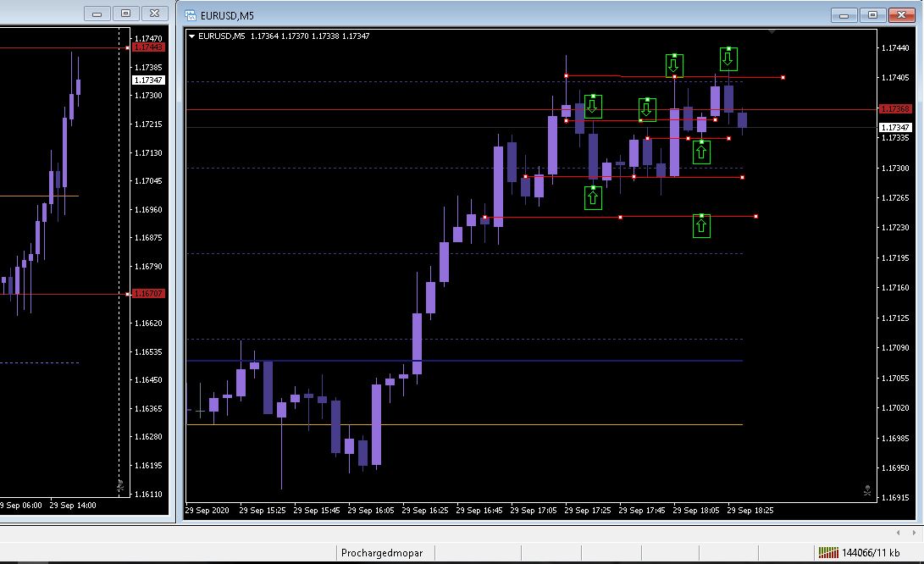
Task: Click the 1.17195 price axis label
Action: 895,258
